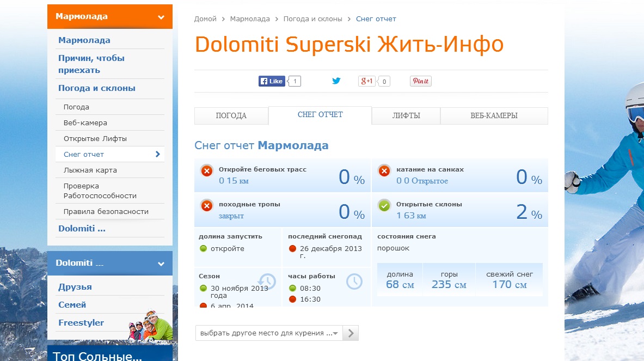Click the arrow next to 'Снег отчет' sidebar item
Screen dimensions: 644x361
point(158,154)
